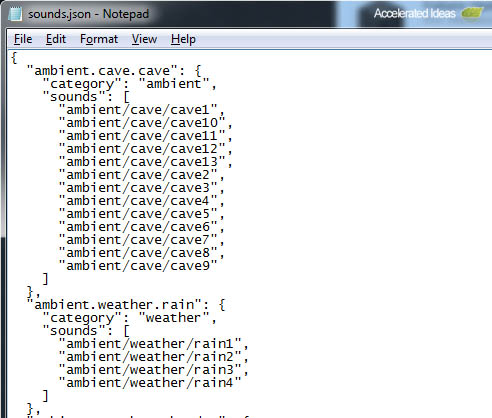The width and height of the screenshot is (492, 418).
Task: Place cursor in "ambient.cave.cave" key line
Action: [114, 71]
